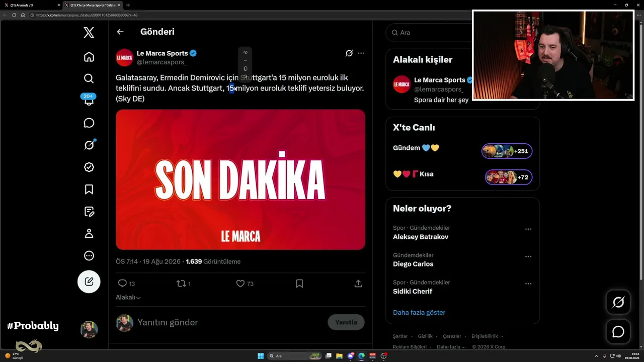This screenshot has height=362, width=644.
Task: Open the floating Grok button
Action: (x=618, y=302)
